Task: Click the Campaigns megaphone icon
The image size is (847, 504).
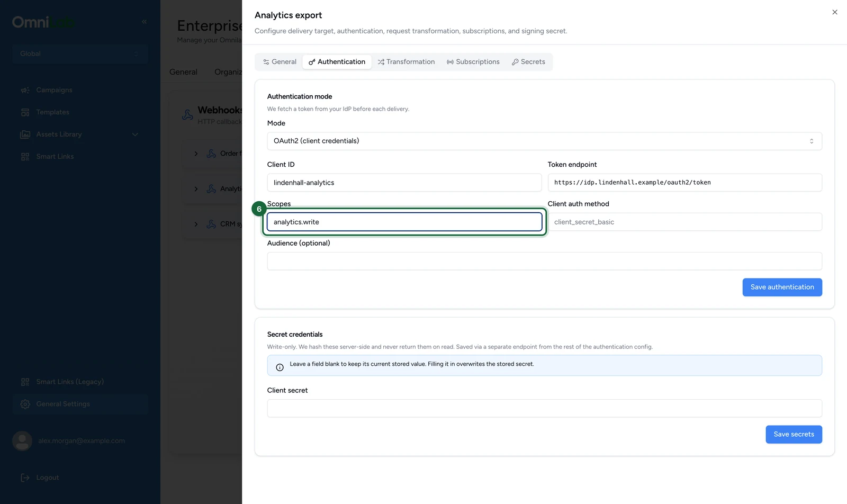Action: 25,90
